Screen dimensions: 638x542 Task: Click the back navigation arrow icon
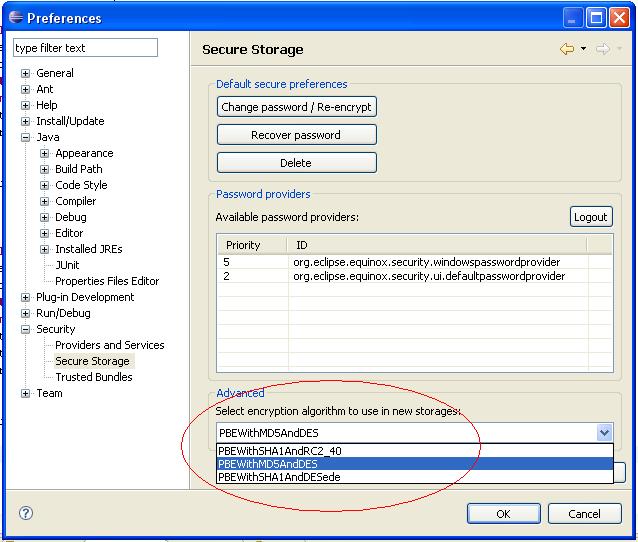click(x=567, y=49)
